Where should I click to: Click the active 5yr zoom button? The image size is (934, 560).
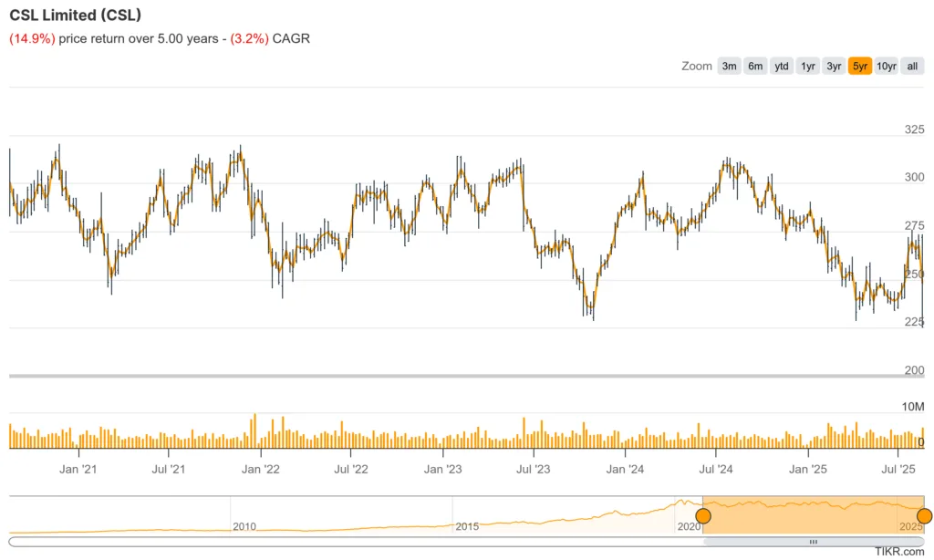point(860,66)
